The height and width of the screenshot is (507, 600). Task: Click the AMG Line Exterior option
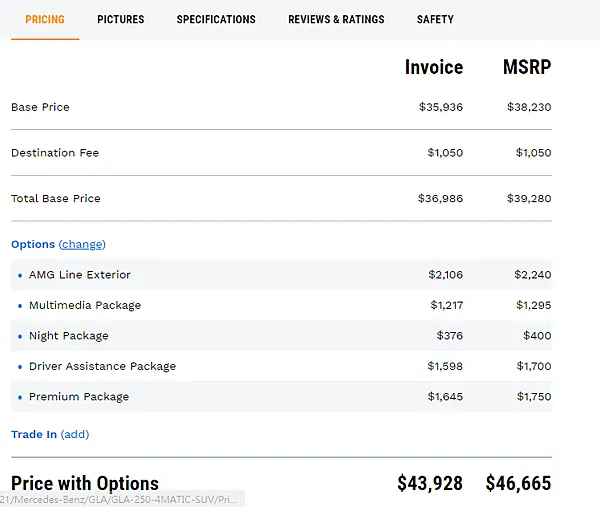click(x=80, y=275)
